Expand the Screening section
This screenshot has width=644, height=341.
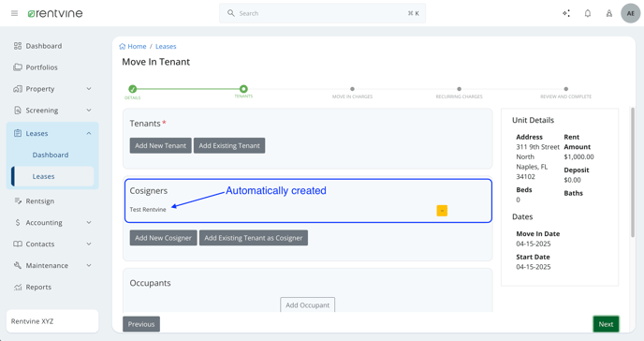pos(52,111)
